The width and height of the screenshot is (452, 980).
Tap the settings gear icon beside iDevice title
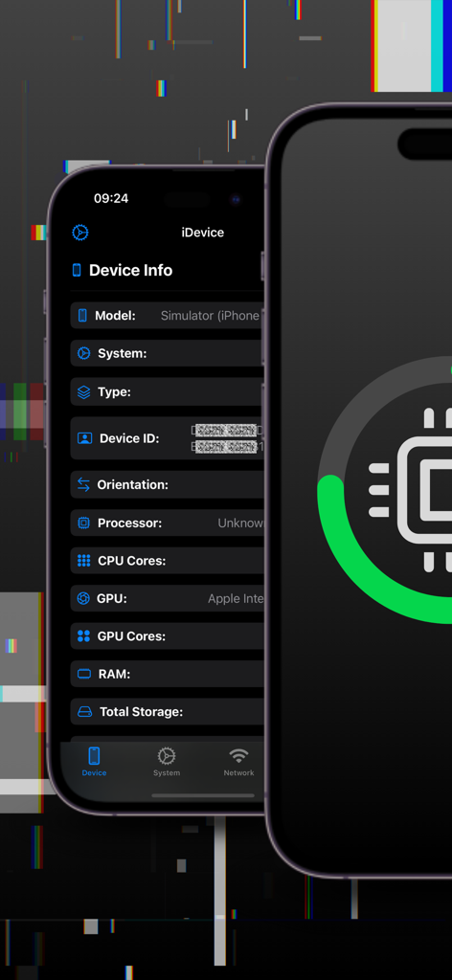pyautogui.click(x=80, y=233)
